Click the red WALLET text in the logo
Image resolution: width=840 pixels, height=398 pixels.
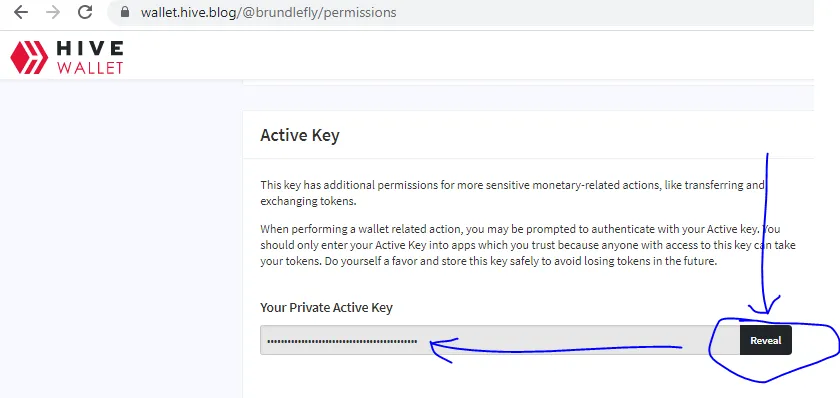pos(90,67)
